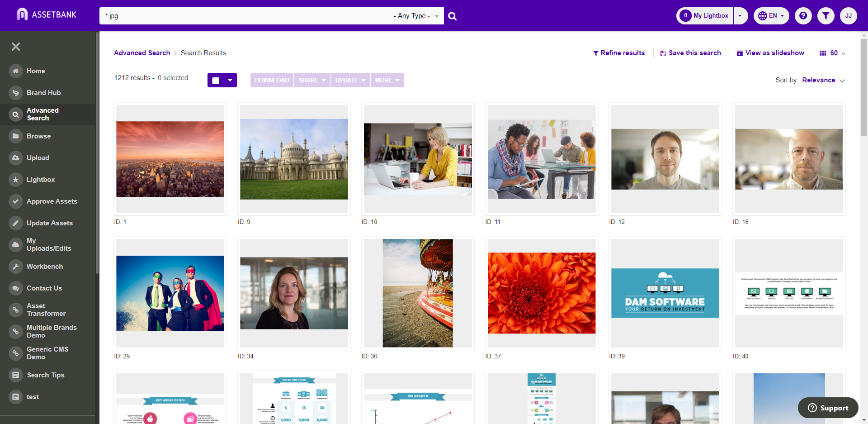
Task: Click the Browse folder icon
Action: coord(16,136)
